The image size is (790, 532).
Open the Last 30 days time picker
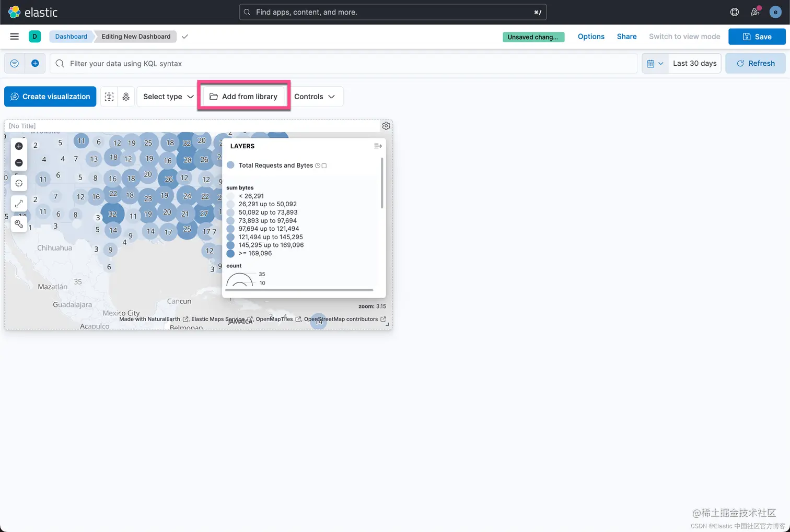[x=695, y=63]
